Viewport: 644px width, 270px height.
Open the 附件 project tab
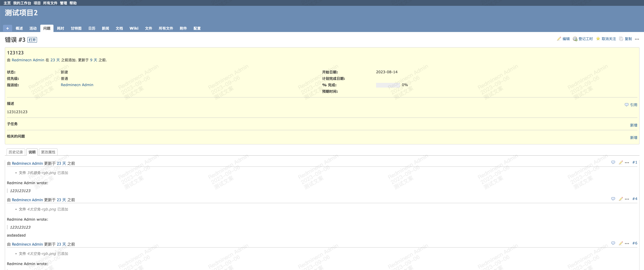click(183, 28)
